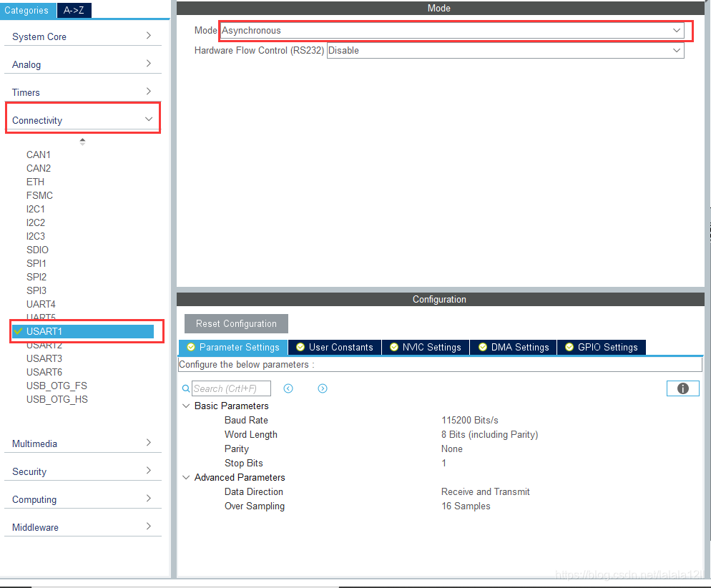Expand the Multimedia category
Image resolution: width=711 pixels, height=588 pixels.
pyautogui.click(x=82, y=444)
